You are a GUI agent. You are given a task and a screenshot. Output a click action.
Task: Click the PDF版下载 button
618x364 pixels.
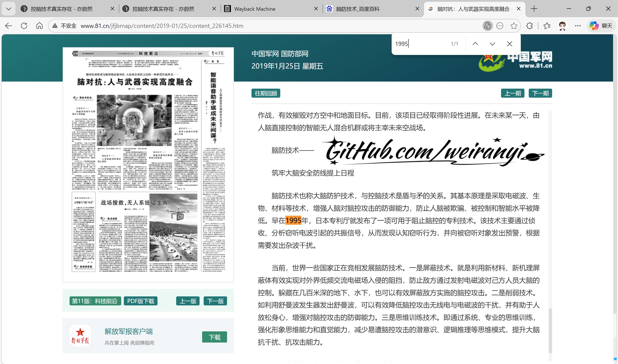click(141, 301)
